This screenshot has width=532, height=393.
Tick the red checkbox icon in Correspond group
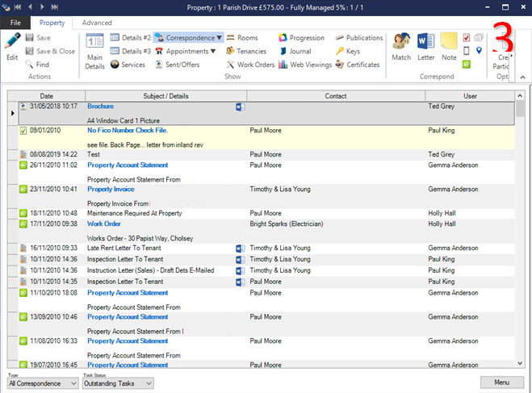coord(467,38)
